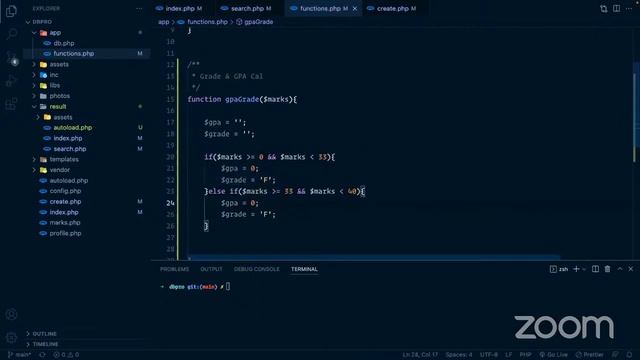
Task: Click Explorer more actions ellipsis
Action: (139, 8)
